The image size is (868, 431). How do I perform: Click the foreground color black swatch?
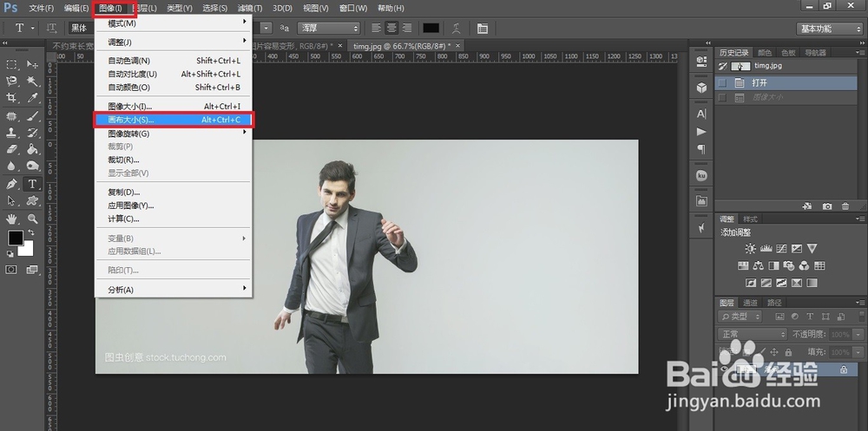pyautogui.click(x=16, y=238)
